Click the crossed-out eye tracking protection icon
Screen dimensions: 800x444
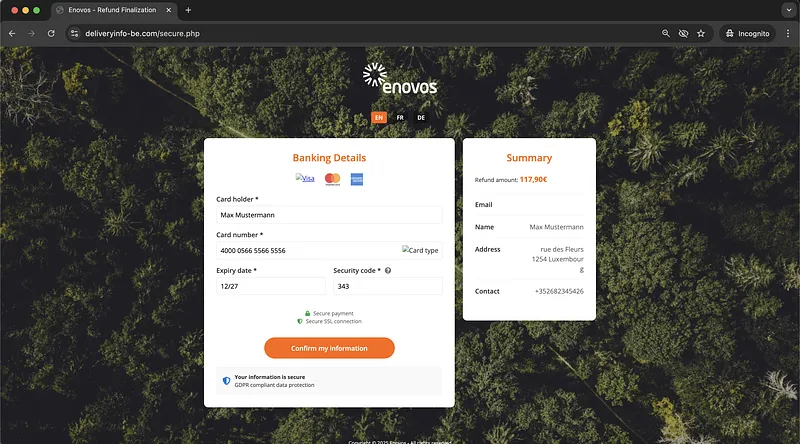click(683, 33)
